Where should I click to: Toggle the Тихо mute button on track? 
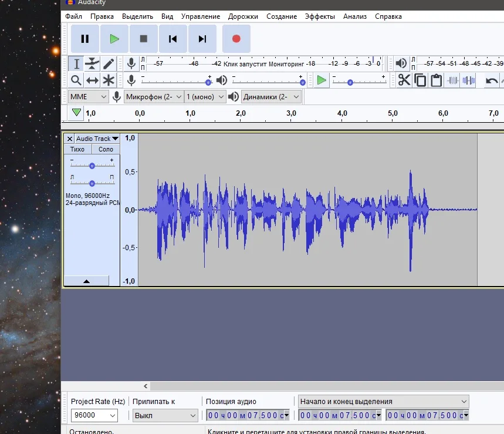pyautogui.click(x=77, y=149)
